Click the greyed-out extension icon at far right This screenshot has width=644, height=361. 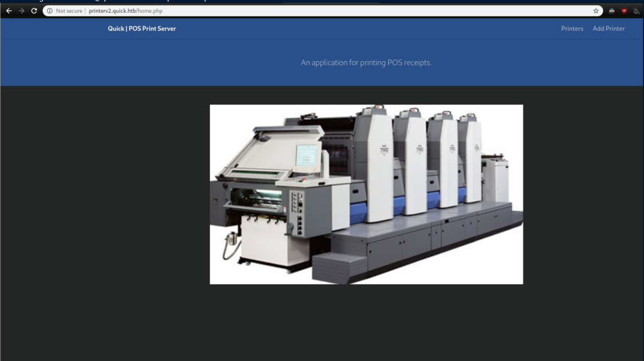click(x=636, y=11)
